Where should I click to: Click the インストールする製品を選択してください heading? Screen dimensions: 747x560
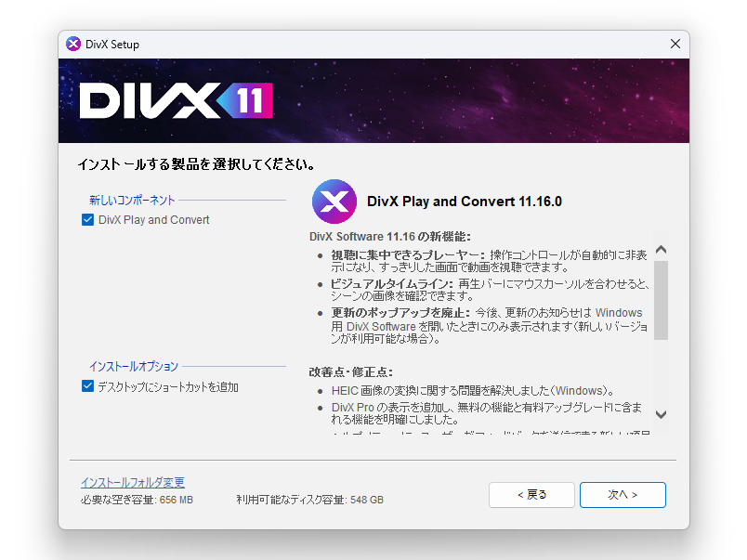[x=196, y=164]
